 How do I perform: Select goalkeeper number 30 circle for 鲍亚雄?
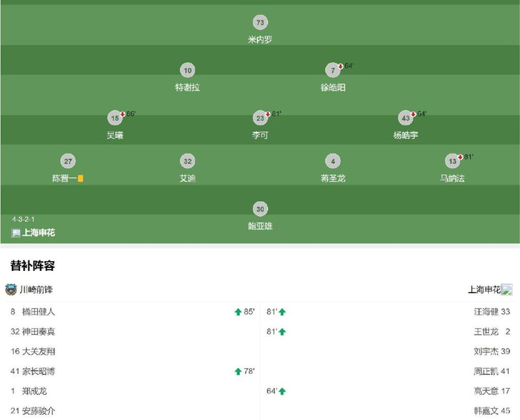(x=259, y=209)
